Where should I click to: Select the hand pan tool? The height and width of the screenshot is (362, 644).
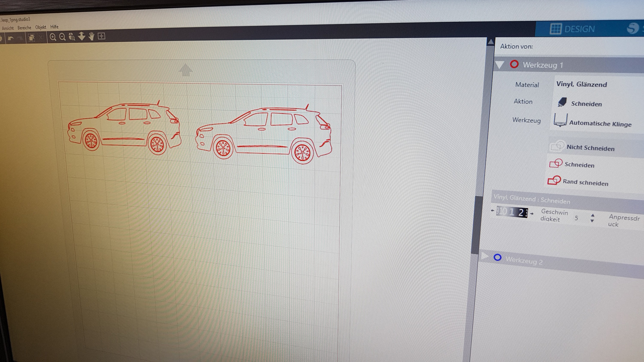coord(91,36)
